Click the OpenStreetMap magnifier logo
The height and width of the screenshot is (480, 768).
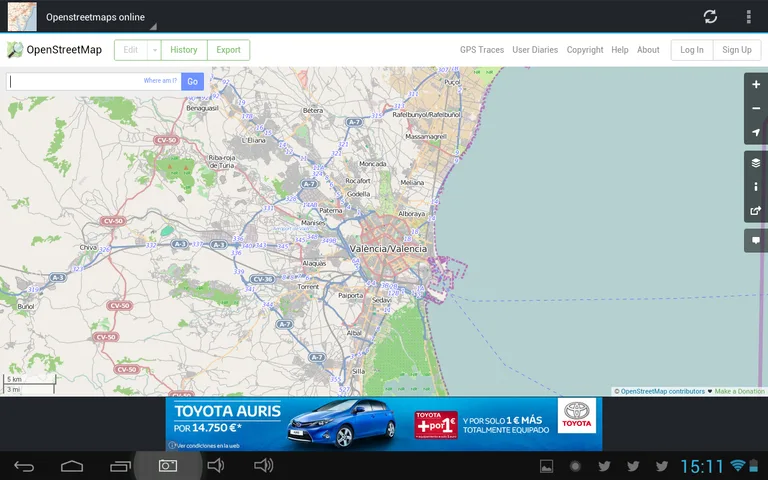pos(15,49)
